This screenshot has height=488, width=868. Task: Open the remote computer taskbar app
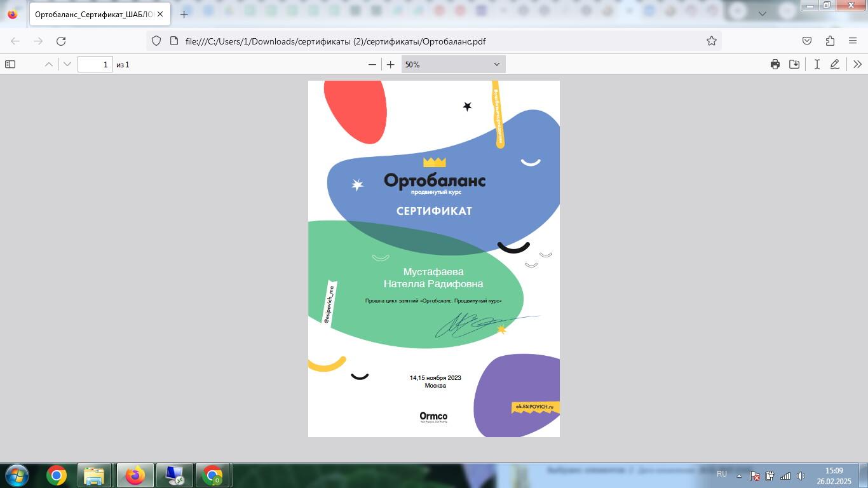tap(174, 475)
